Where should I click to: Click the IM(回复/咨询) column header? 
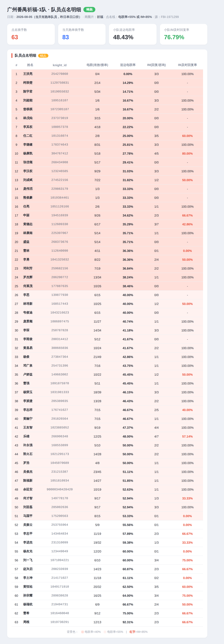(156, 65)
